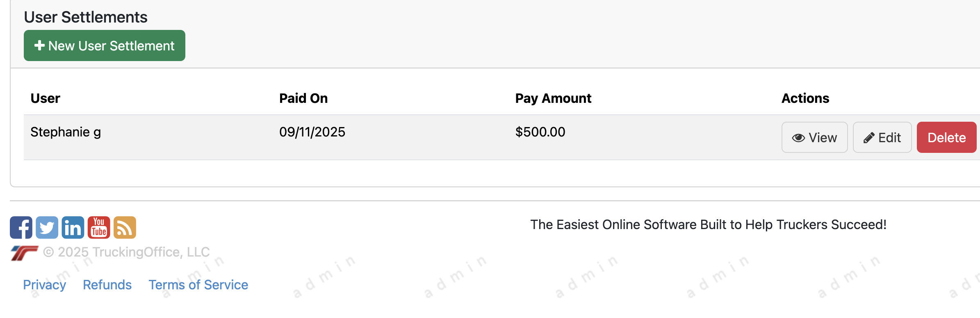Click the plus icon on New User Settlement
This screenshot has height=318, width=980.
(39, 45)
